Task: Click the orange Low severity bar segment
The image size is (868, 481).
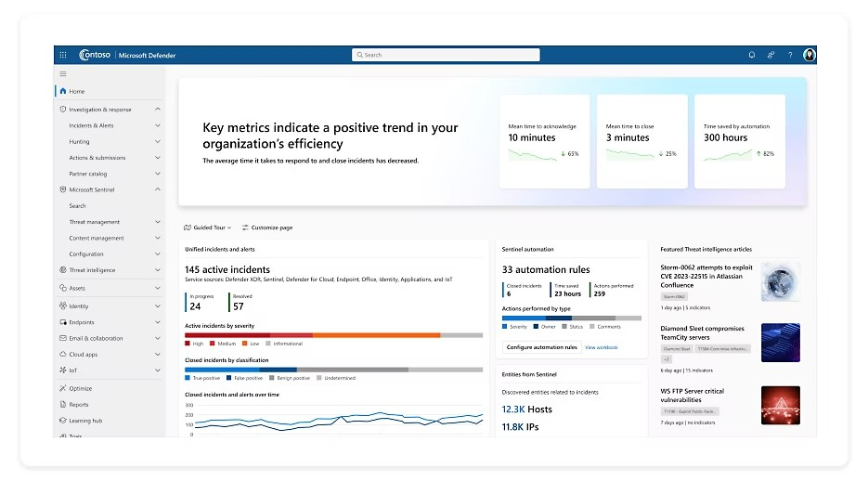Action: (x=376, y=335)
